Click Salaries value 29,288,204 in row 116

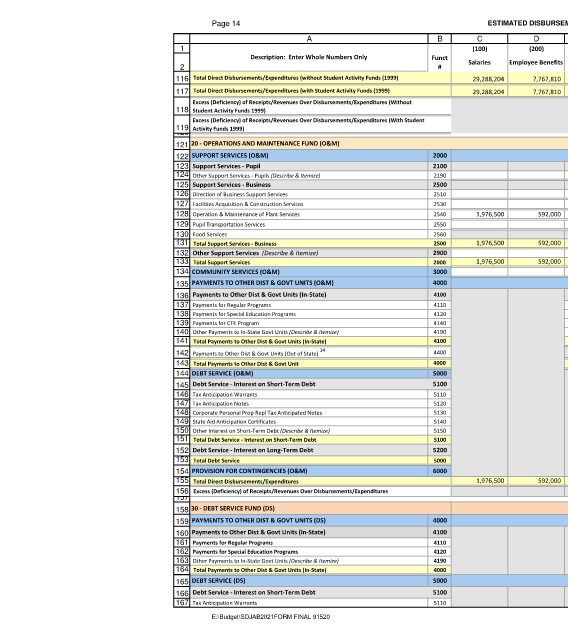click(x=488, y=79)
